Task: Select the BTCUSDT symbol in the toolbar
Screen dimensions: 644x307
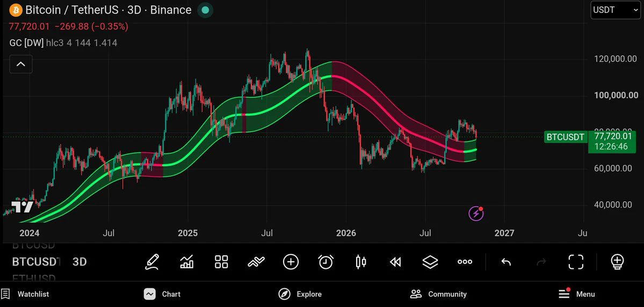Action: (36, 262)
